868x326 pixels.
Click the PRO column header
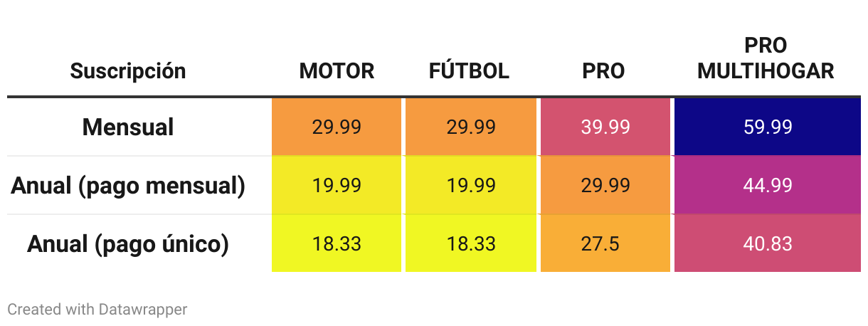point(604,70)
